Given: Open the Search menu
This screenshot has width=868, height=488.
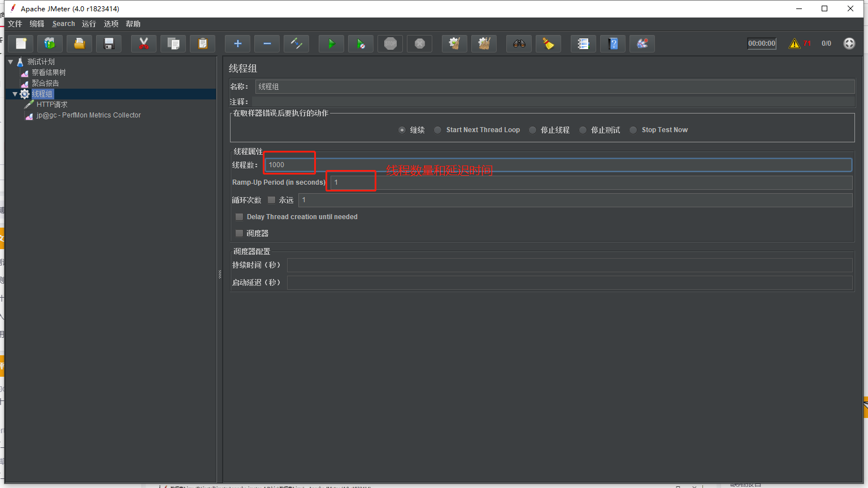Looking at the screenshot, I should (63, 24).
